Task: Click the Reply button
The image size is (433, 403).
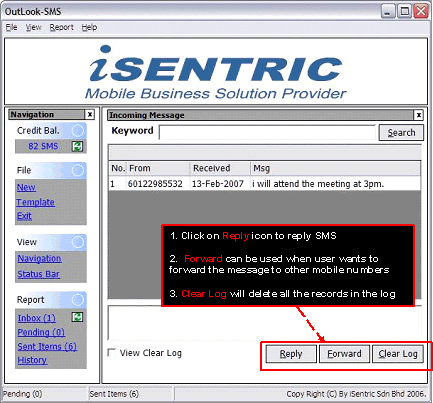Action: click(291, 354)
